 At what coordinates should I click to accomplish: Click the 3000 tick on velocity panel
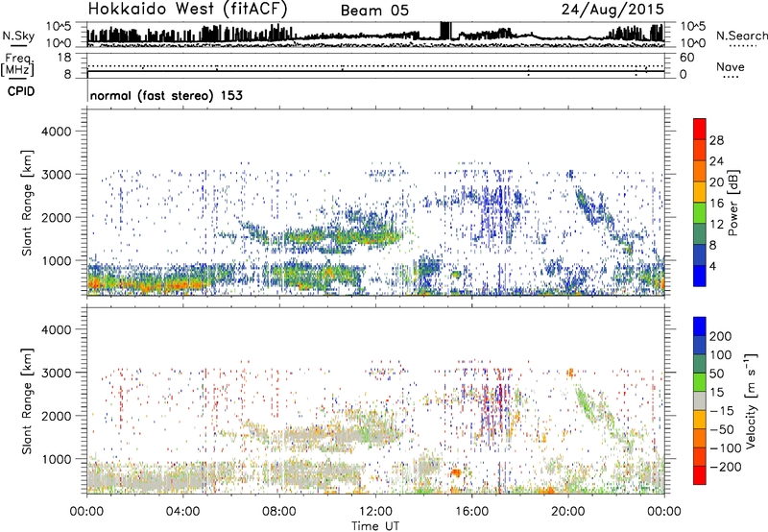tap(56, 373)
